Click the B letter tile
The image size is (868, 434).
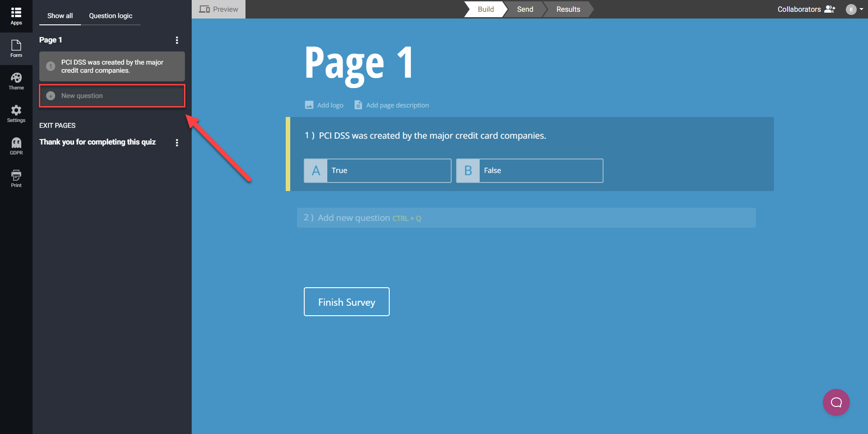pyautogui.click(x=468, y=171)
